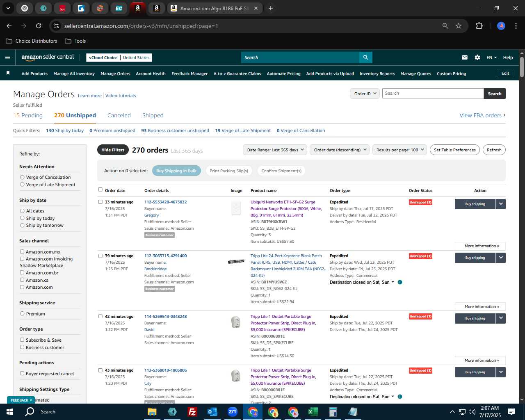Screen dimensions: 525x420
Task: Expand Buy shipping arrow for Gregory's order
Action: 501,204
